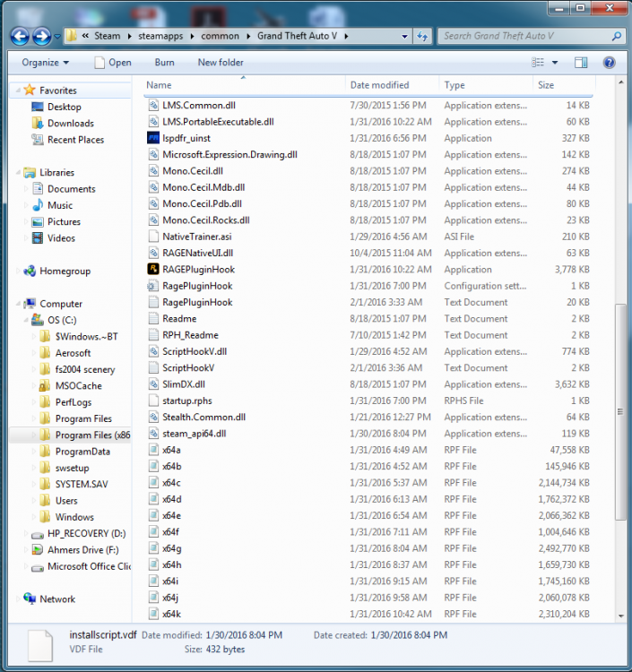Click the Open toolbar button
Viewport: 632px width, 672px height.
click(x=113, y=63)
